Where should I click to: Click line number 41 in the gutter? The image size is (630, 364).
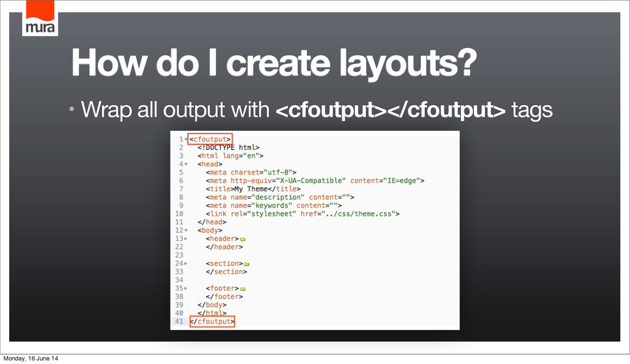tap(179, 322)
